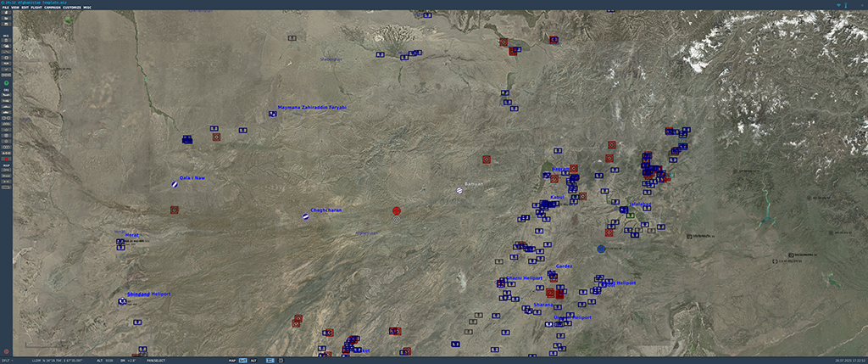Click the green Fly Mission button in left toolbar

pos(6,84)
